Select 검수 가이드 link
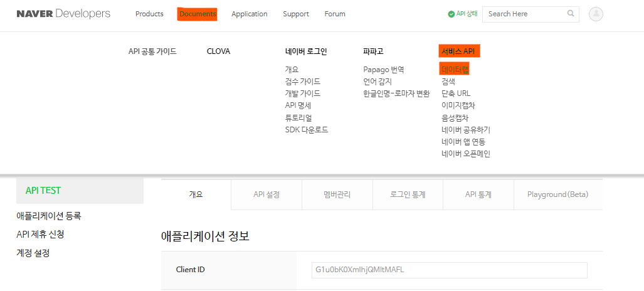Screen dimensions: 644x291 pyautogui.click(x=303, y=82)
